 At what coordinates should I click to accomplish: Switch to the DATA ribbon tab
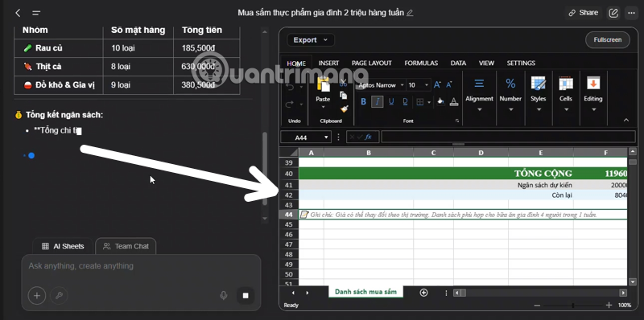point(458,64)
